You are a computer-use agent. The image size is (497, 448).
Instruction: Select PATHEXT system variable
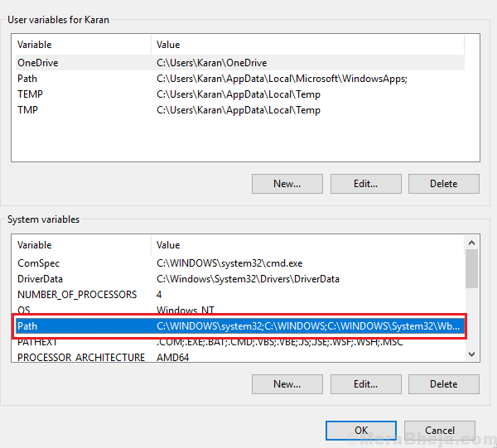[240, 343]
